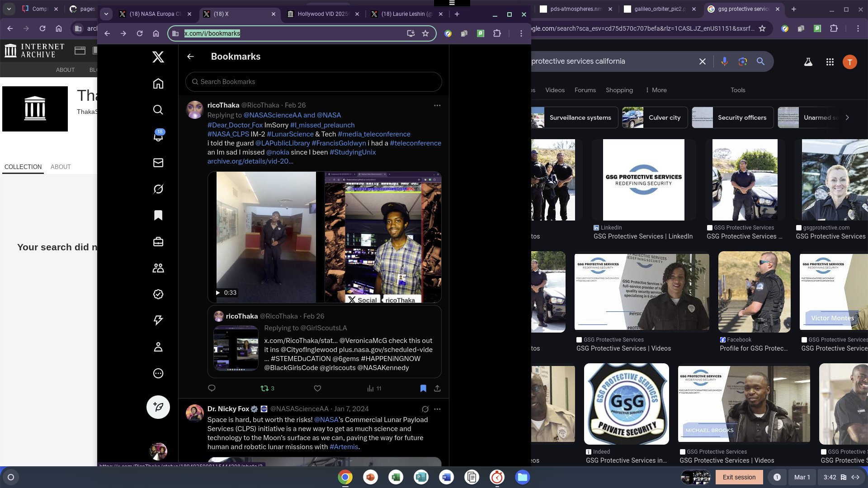Open the lightning bolt icon in X sidebar
This screenshot has height=488, width=868.
158,320
